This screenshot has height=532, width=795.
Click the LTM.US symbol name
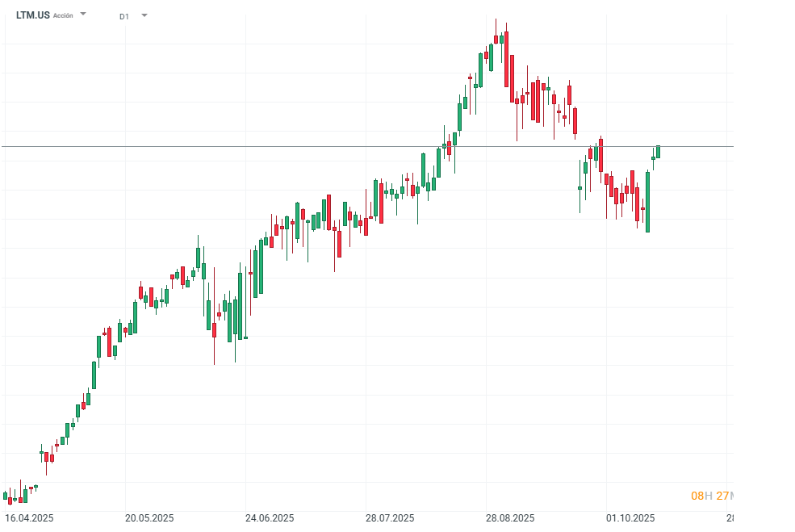click(x=32, y=15)
